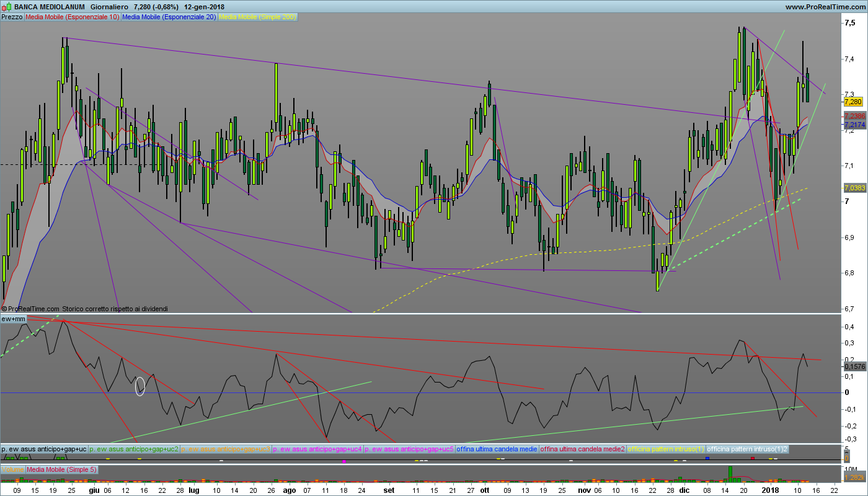This screenshot has height=496, width=868.
Task: Click the ago month label on time axis
Action: pyautogui.click(x=290, y=490)
